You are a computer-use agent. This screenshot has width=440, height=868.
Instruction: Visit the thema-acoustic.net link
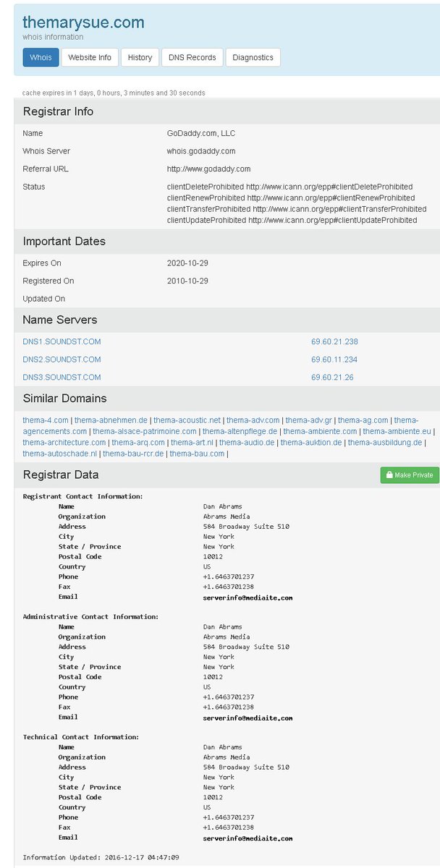[187, 420]
